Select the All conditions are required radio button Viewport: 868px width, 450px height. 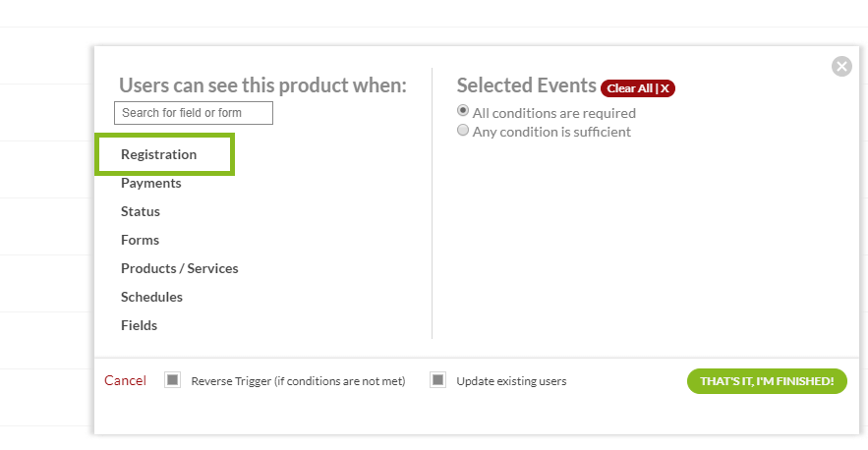point(463,111)
